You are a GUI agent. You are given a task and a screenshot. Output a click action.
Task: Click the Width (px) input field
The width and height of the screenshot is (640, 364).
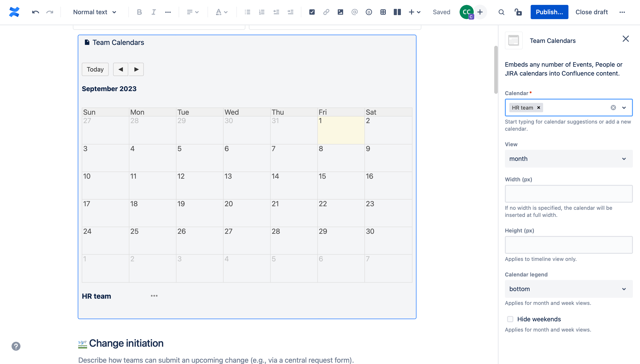click(x=568, y=194)
